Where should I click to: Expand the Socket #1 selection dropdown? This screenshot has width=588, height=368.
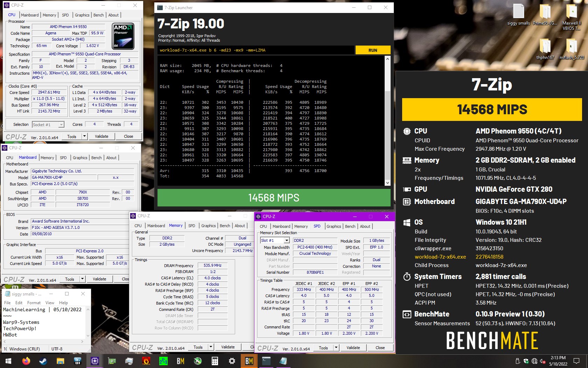tap(61, 125)
